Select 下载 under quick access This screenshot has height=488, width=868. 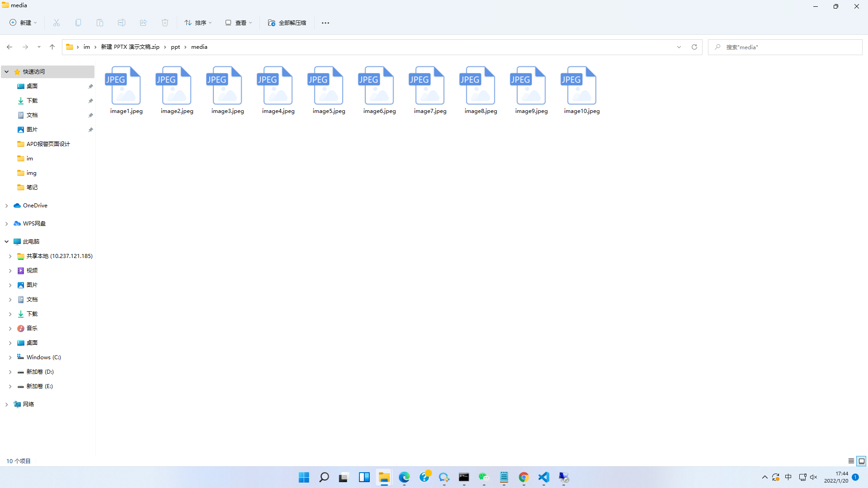[x=32, y=101]
